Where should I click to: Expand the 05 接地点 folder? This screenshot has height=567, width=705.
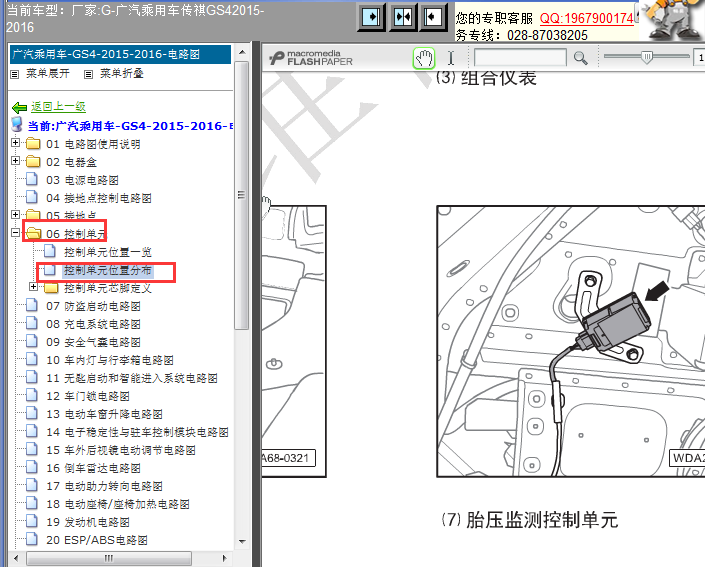click(x=16, y=214)
